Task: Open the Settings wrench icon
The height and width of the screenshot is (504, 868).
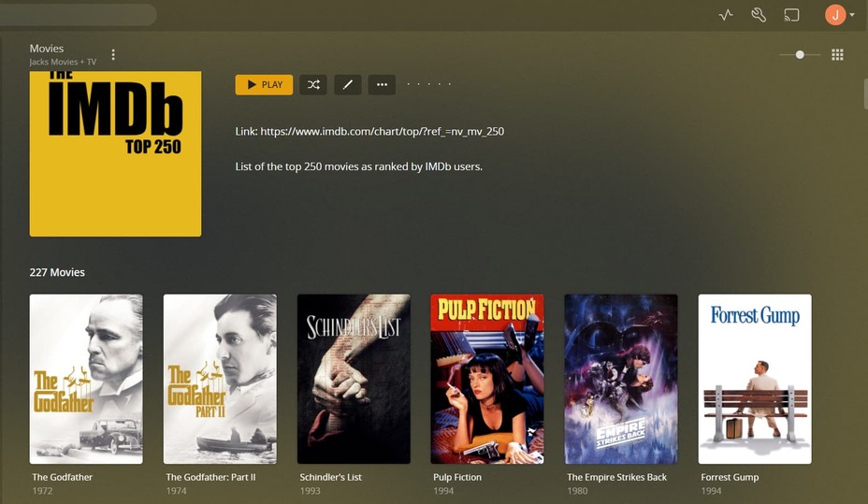Action: pyautogui.click(x=759, y=15)
